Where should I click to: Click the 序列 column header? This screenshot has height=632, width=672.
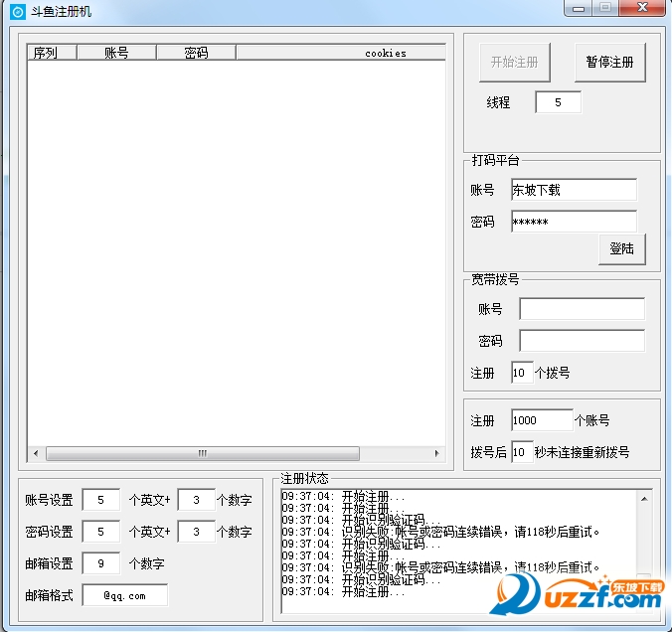coord(52,53)
